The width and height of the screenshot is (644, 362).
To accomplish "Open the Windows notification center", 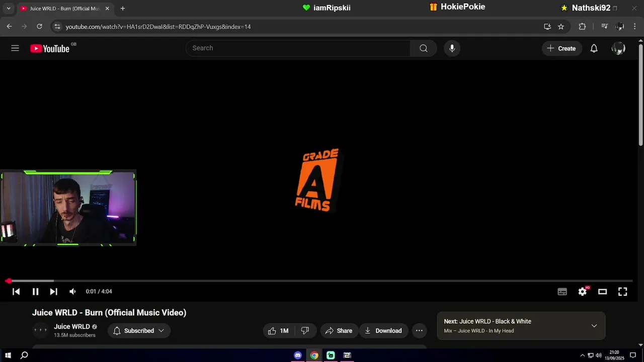I will [633, 355].
